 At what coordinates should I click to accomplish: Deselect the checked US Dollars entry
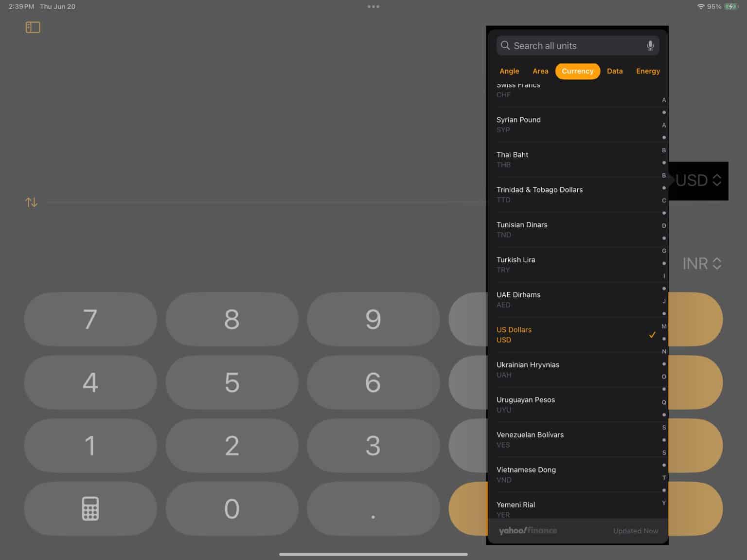click(x=559, y=334)
